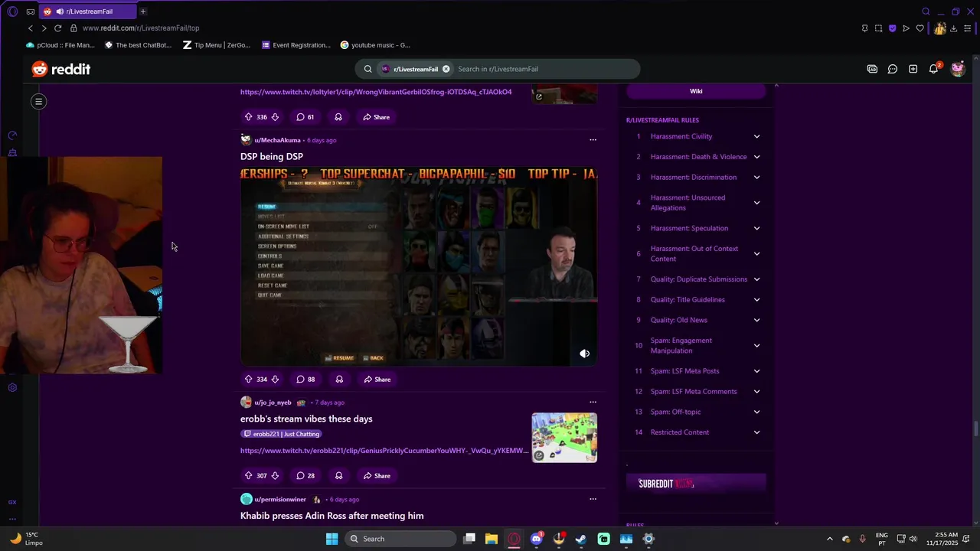Expand Harassment: Discrimination rule
Viewport: 980px width, 551px height.
[x=756, y=177]
